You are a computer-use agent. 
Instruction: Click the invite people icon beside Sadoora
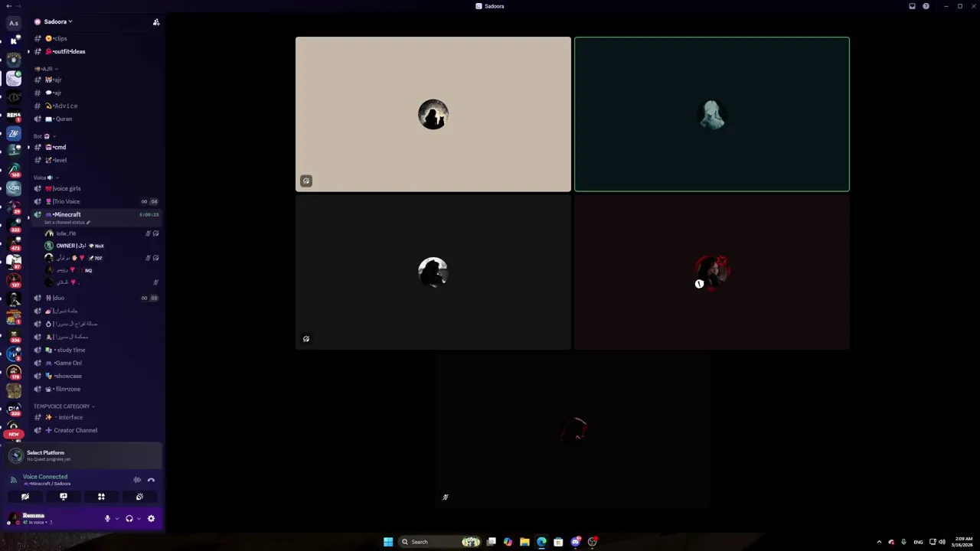point(156,22)
